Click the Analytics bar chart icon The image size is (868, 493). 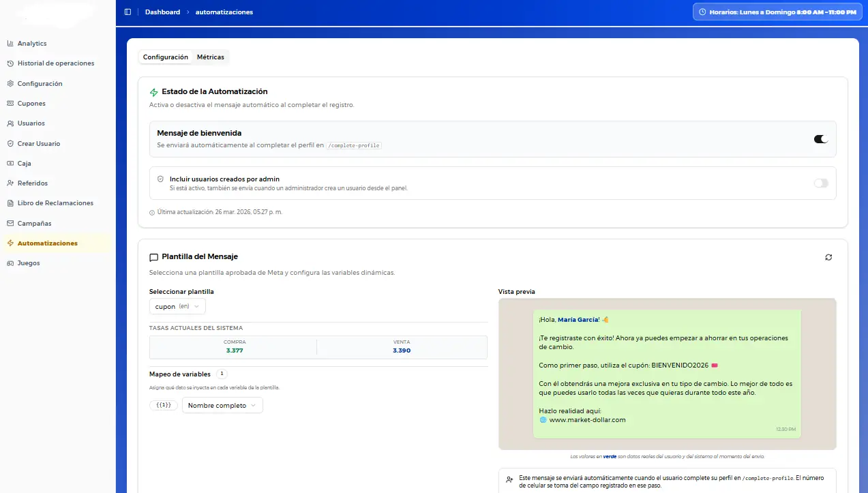[10, 44]
